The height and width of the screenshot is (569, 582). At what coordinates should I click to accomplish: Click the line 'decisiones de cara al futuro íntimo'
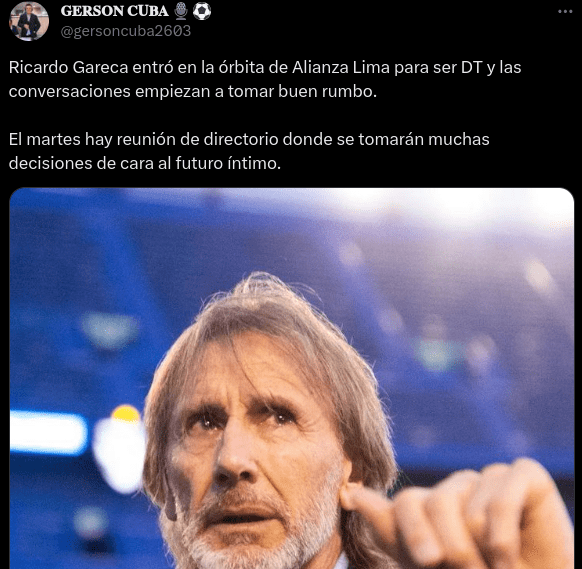[145, 163]
